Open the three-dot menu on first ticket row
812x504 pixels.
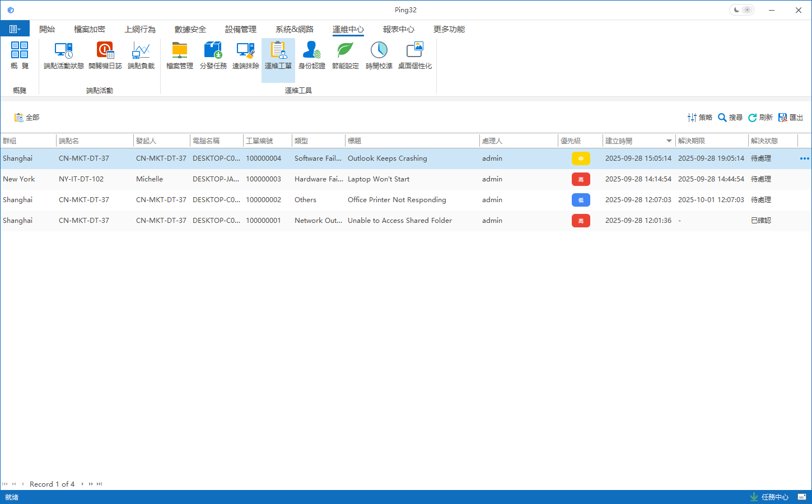tap(804, 158)
